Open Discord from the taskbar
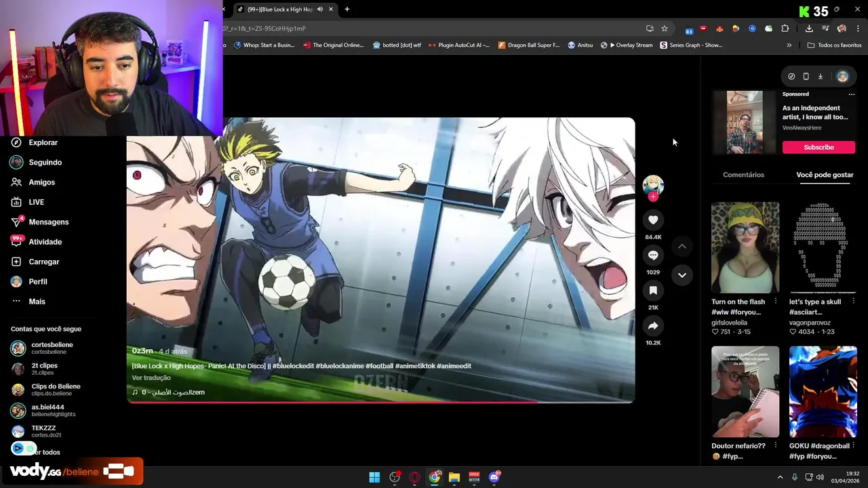Viewport: 868px width, 488px height. pyautogui.click(x=494, y=477)
